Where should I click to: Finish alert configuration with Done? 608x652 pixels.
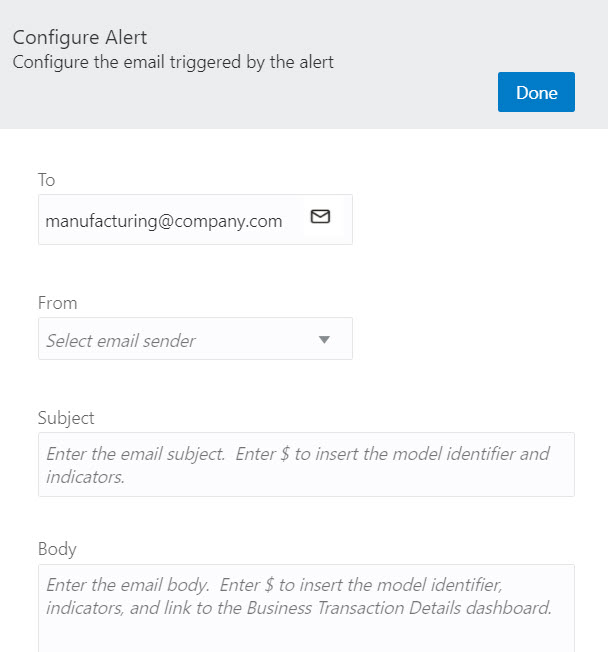(x=536, y=92)
